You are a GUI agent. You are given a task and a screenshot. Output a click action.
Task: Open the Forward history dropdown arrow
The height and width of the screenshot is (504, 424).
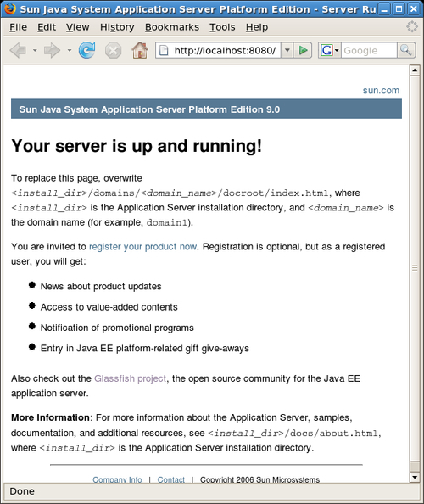[x=69, y=50]
